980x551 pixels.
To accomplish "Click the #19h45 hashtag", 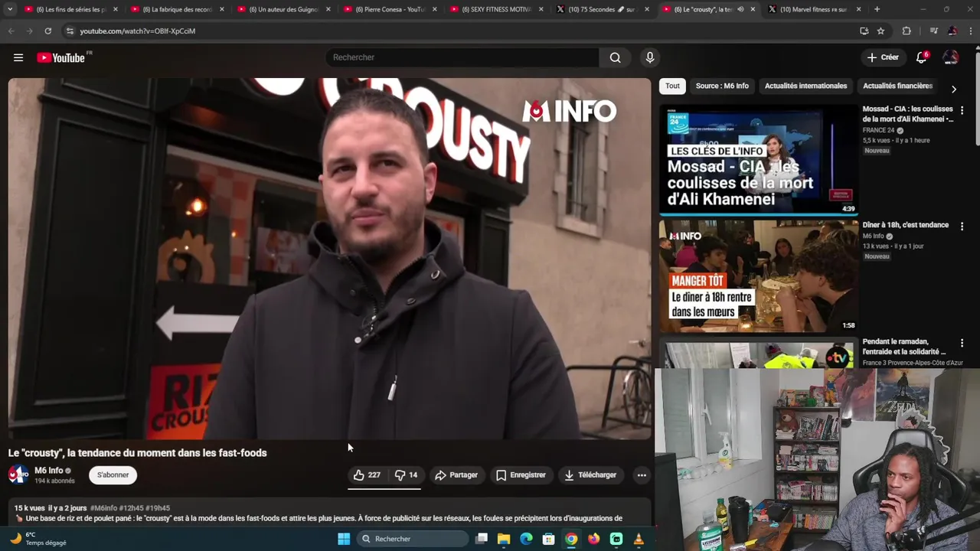I will click(158, 508).
